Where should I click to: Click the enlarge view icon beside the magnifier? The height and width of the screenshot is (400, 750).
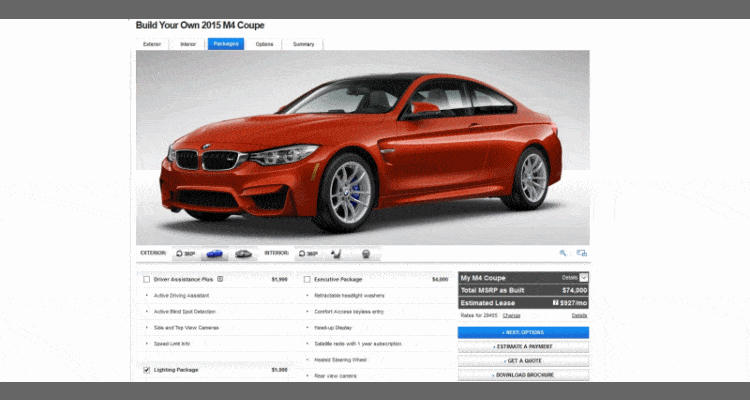click(x=582, y=253)
